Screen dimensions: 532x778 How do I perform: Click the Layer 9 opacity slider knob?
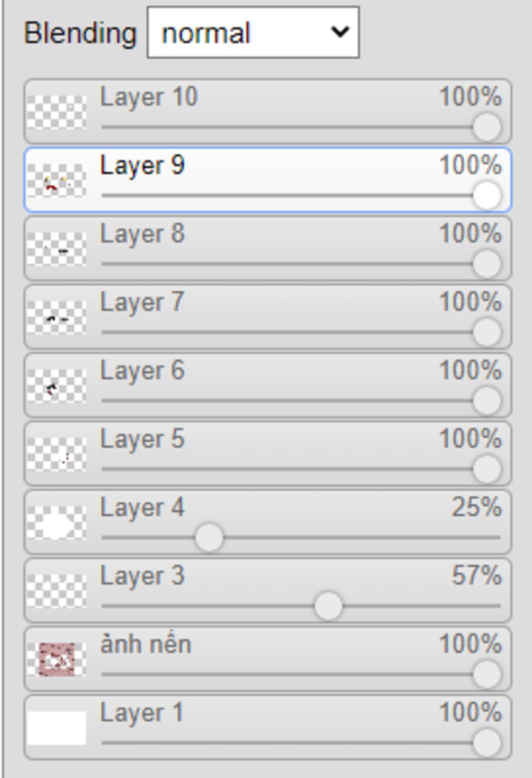click(487, 195)
